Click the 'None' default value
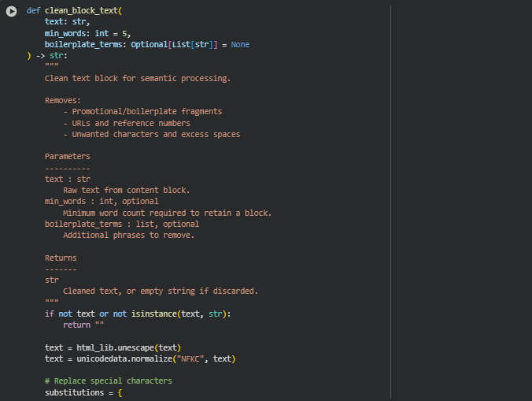Viewport: 532px width, 401px height. tap(240, 44)
